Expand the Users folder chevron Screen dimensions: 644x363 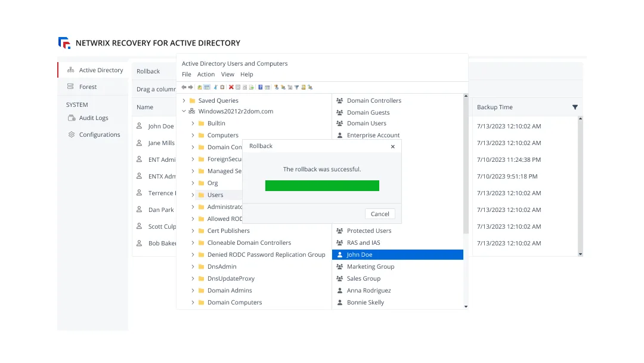[193, 195]
